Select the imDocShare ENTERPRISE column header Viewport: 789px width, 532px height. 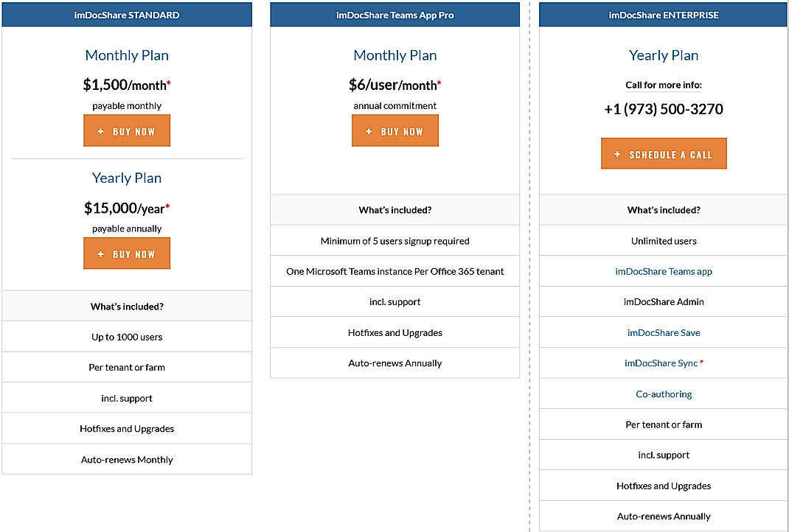[x=663, y=14]
